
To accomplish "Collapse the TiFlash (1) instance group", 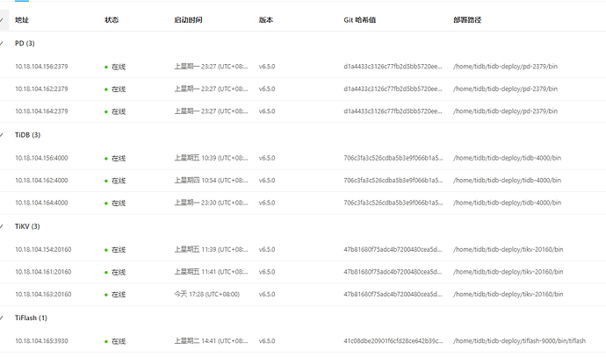I will coord(2,318).
